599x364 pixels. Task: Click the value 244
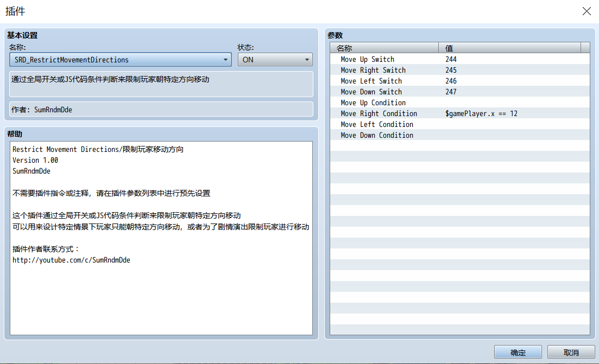[451, 59]
